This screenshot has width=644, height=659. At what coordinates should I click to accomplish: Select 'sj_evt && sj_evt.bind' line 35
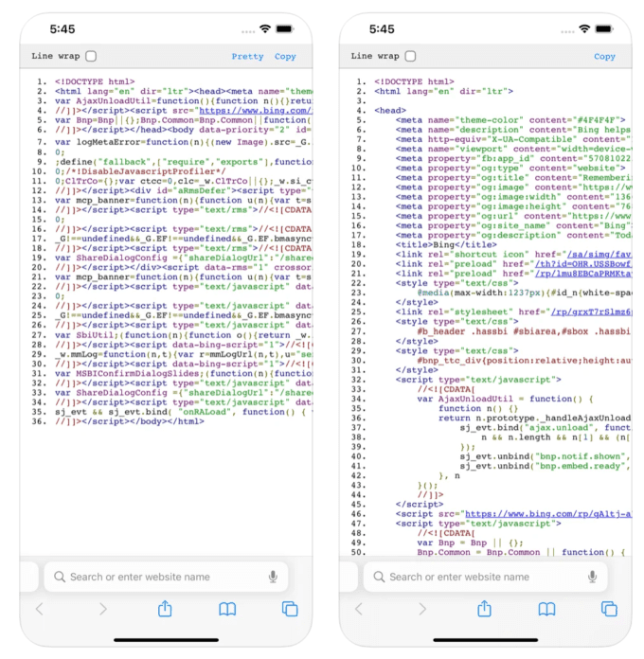point(184,412)
